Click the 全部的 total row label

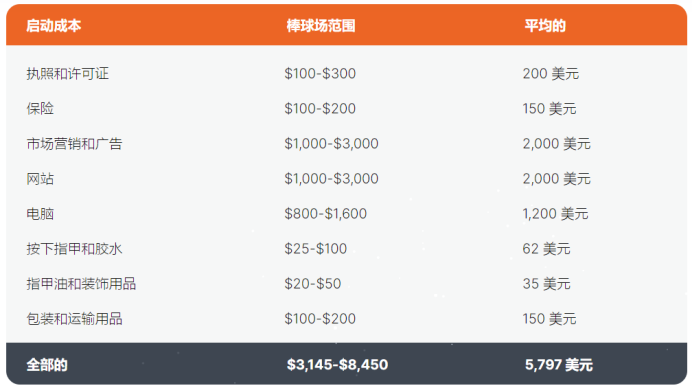point(47,365)
